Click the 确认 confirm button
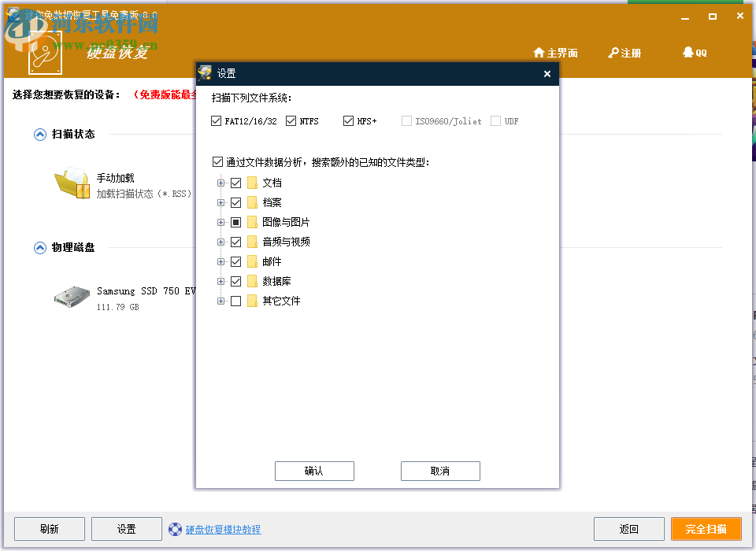The image size is (756, 551). tap(314, 471)
